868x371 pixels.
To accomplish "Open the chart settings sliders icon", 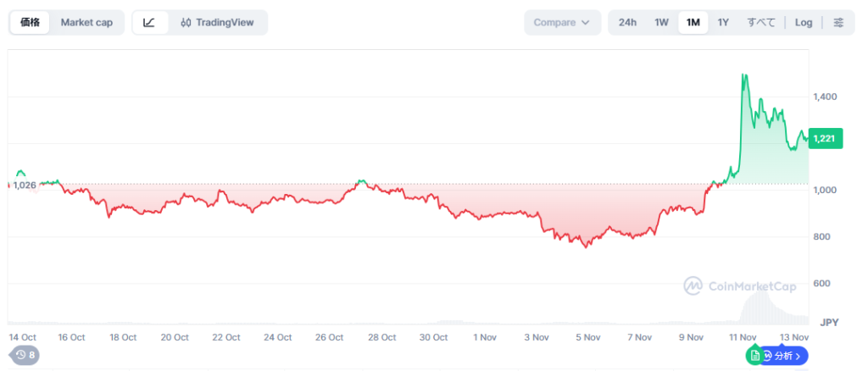I will pyautogui.click(x=838, y=23).
